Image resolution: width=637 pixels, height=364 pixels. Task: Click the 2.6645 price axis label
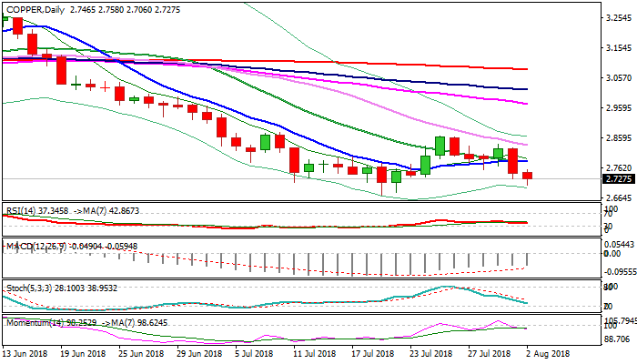(x=619, y=198)
